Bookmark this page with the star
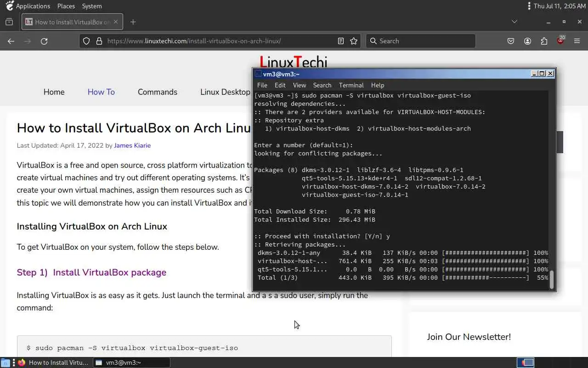Image resolution: width=588 pixels, height=368 pixels. (354, 41)
